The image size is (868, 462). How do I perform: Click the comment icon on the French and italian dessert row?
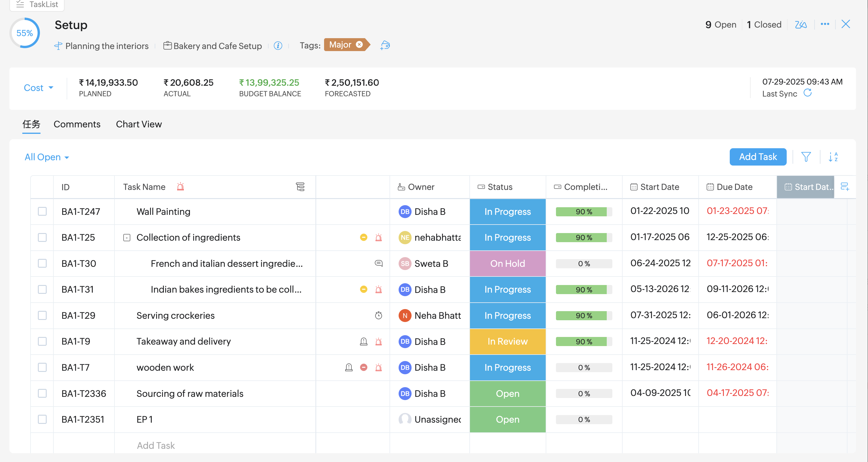coord(378,263)
